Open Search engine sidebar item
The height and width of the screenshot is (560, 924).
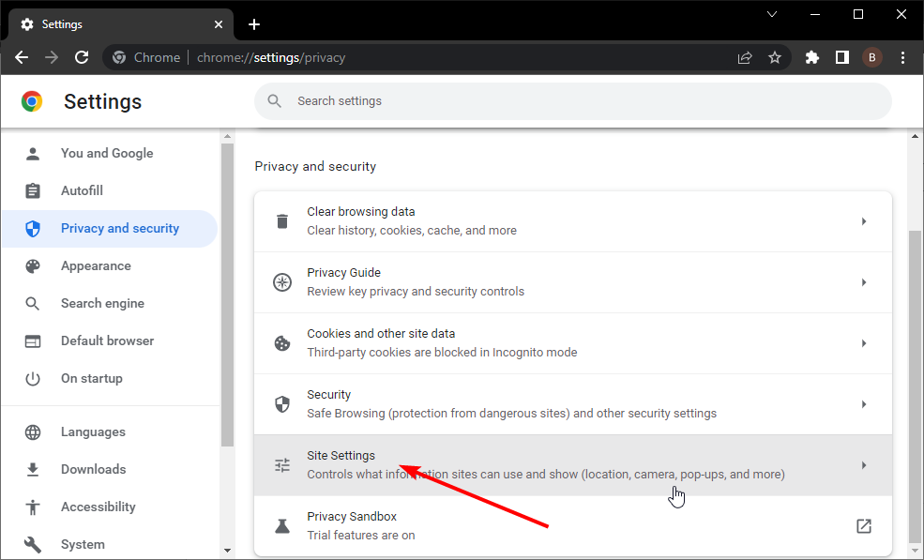click(102, 303)
